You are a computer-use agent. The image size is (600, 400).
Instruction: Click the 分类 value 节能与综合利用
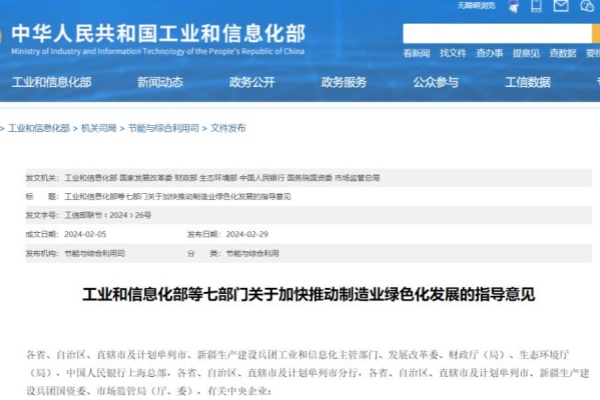pyautogui.click(x=252, y=253)
